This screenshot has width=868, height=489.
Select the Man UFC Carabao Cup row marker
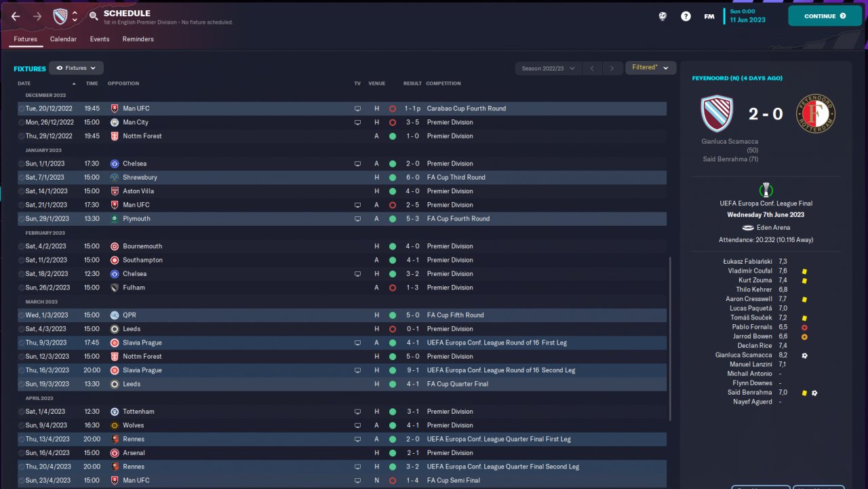(x=22, y=109)
